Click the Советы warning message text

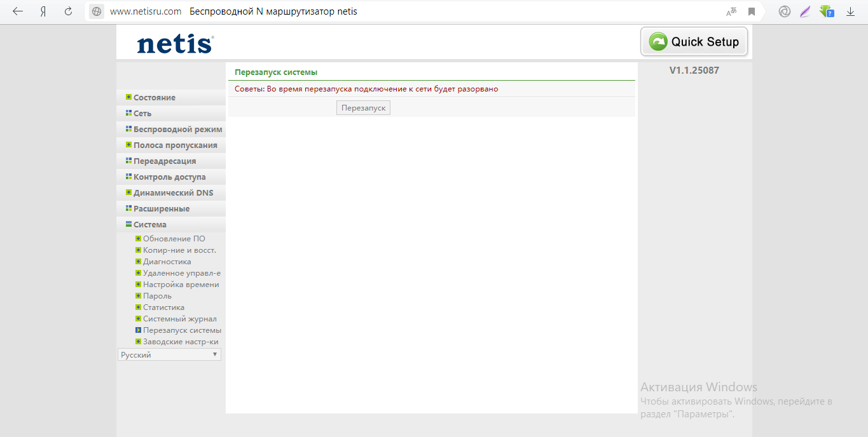(366, 89)
